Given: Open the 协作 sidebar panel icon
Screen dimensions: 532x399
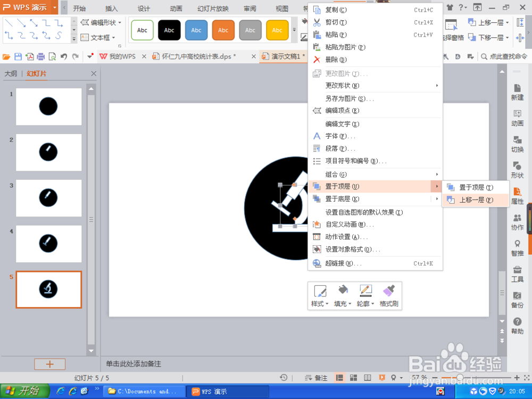Looking at the screenshot, I should coord(517,222).
